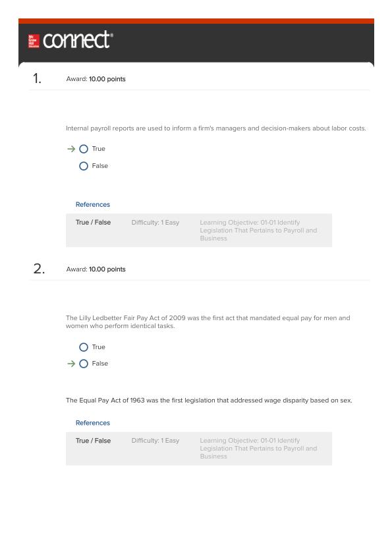Click the green arrow beside question 1 True
Image resolution: width=392 pixels, height=554 pixels.
71,149
